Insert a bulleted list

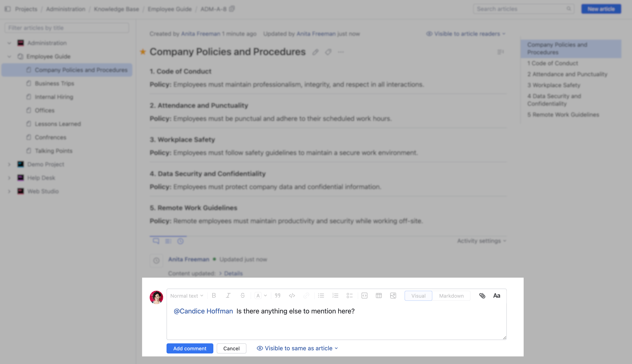[x=321, y=296]
